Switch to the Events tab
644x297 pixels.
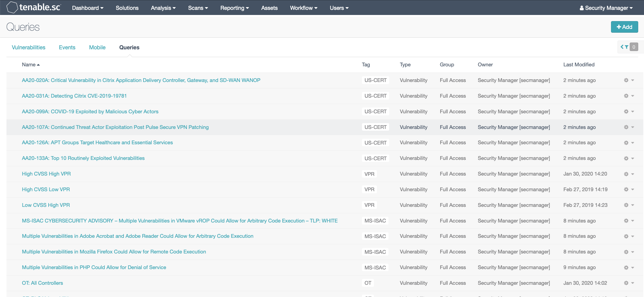[67, 47]
